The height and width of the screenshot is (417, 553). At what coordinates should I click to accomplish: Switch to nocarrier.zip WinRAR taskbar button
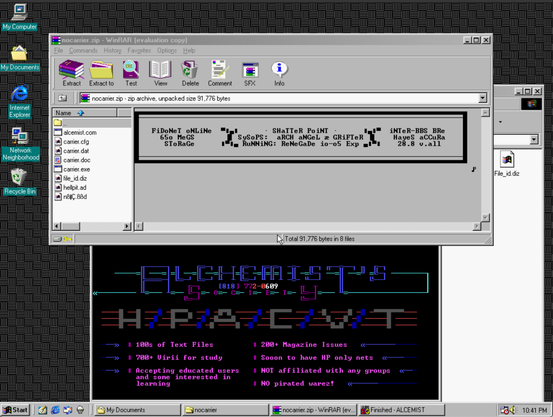click(314, 410)
